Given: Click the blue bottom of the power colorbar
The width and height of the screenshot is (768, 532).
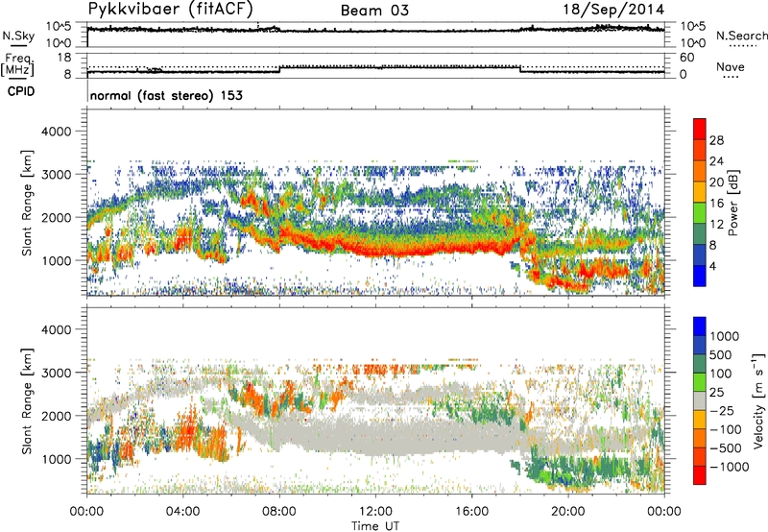Looking at the screenshot, I should 700,276.
